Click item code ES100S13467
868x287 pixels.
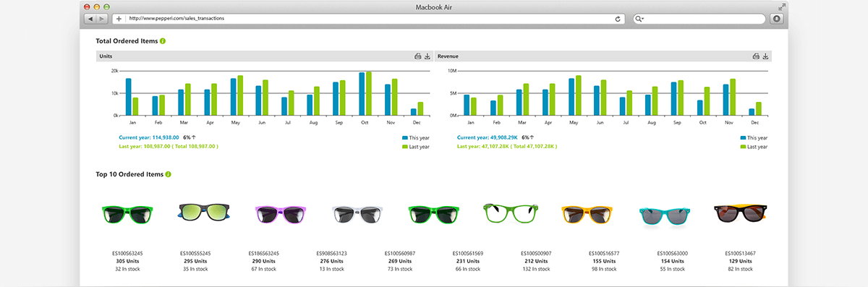pos(740,254)
